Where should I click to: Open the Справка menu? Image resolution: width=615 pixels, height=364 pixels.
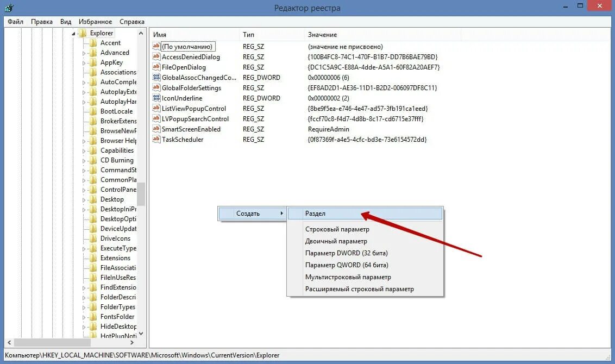(x=132, y=22)
